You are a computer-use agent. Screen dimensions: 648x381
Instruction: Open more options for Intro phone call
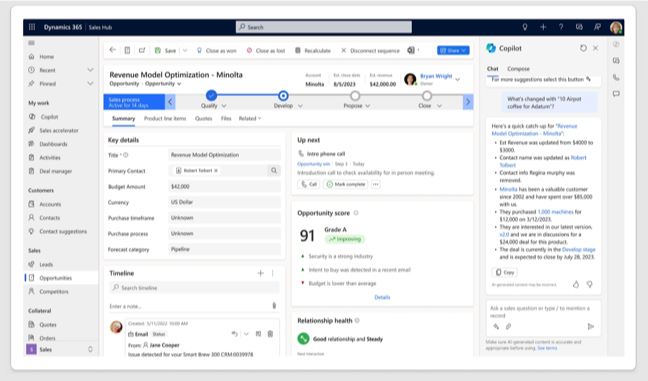point(375,184)
